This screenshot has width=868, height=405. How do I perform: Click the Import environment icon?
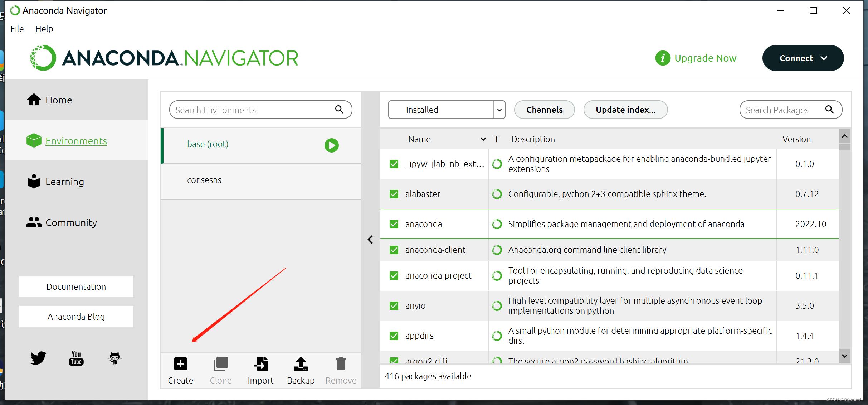point(261,364)
